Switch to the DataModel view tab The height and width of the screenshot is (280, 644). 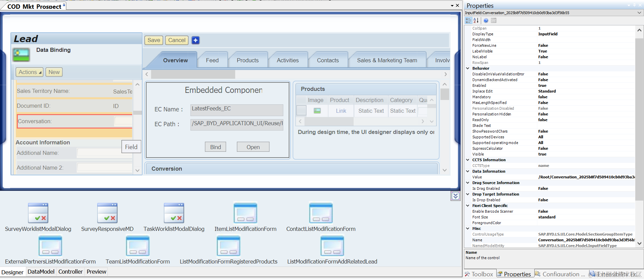41,272
